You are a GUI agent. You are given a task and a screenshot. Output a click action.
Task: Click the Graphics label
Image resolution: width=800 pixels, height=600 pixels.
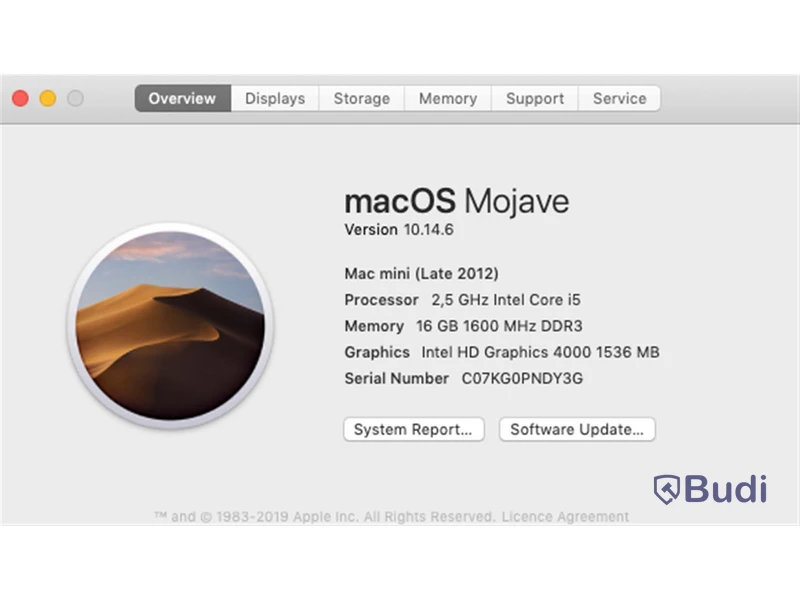pos(377,352)
